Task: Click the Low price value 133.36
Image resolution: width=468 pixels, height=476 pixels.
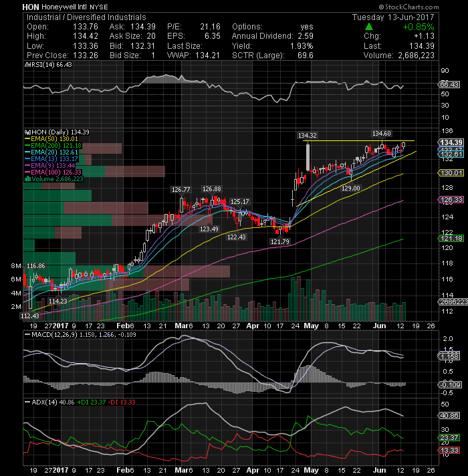Action: (x=86, y=46)
